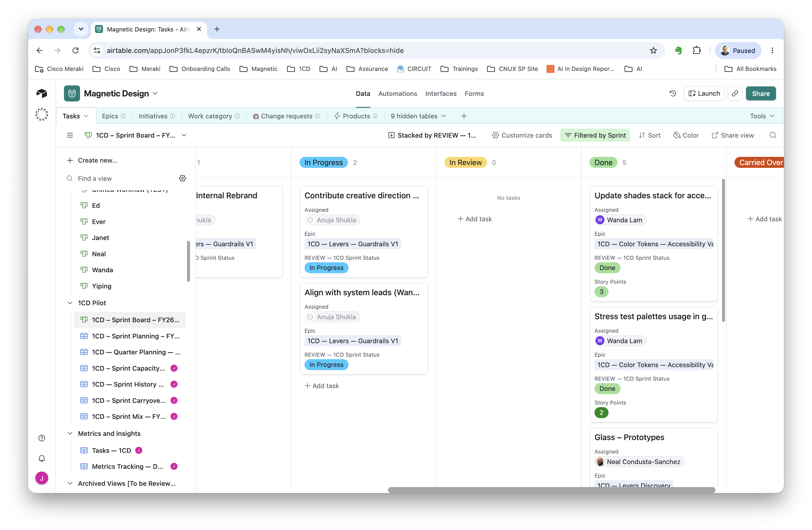Screen dimensions: 812x530
Task: Click info icon next to Change requests
Action: coord(317,116)
